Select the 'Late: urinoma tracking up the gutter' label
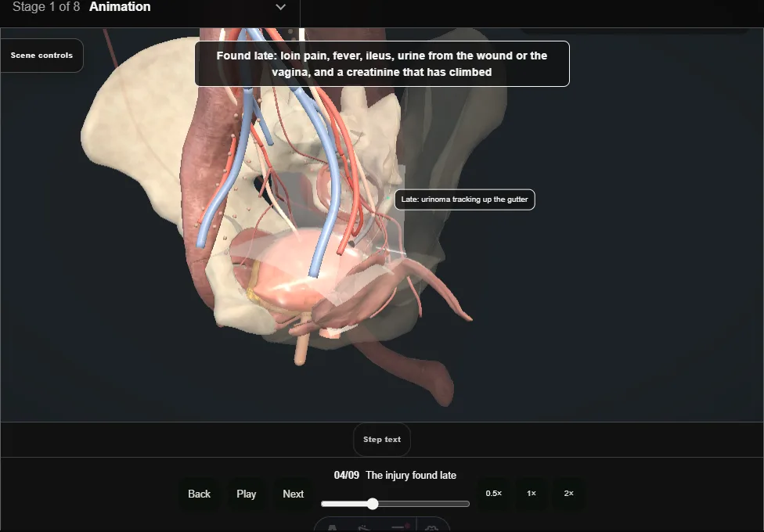764x532 pixels. pyautogui.click(x=464, y=199)
